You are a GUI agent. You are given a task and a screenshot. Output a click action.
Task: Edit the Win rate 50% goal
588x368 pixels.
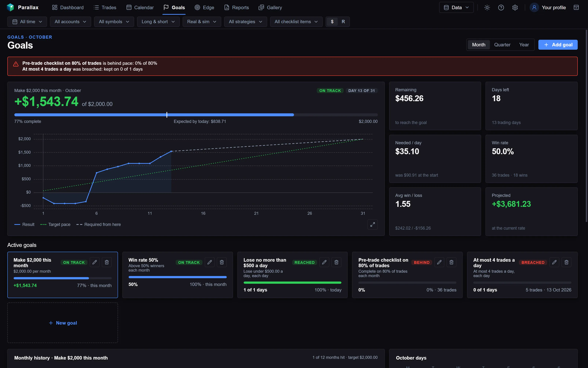click(209, 262)
